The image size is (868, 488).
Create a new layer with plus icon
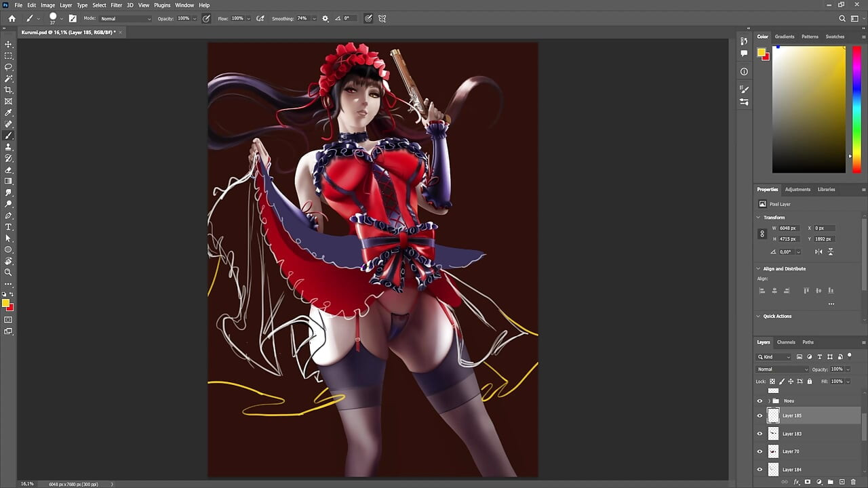click(x=842, y=482)
